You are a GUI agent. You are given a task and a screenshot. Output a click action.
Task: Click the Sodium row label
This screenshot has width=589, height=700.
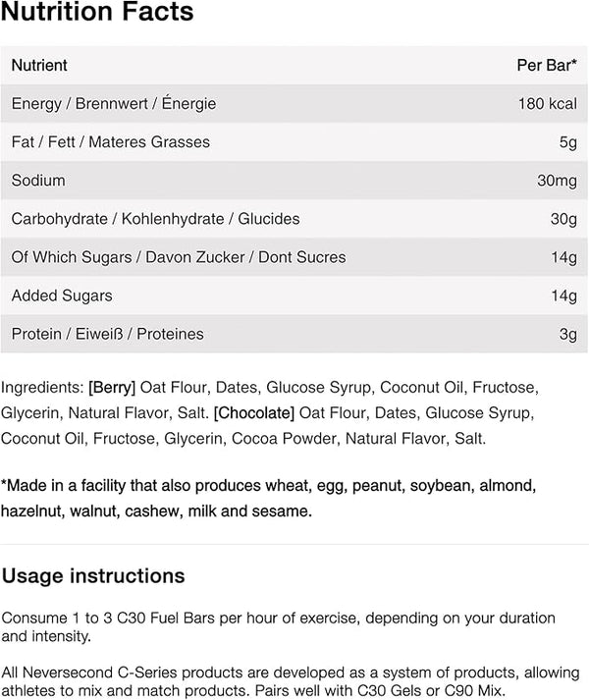pos(38,181)
